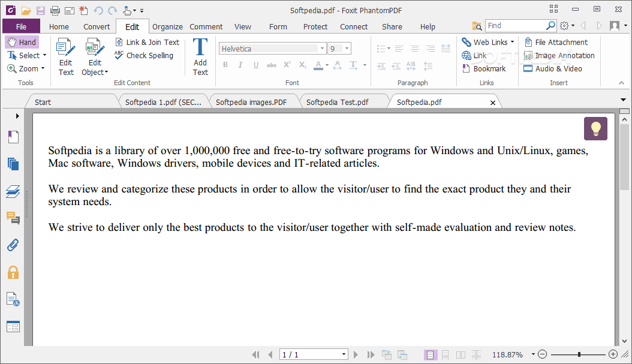Open the Attachments paperclip panel

pos(13,245)
